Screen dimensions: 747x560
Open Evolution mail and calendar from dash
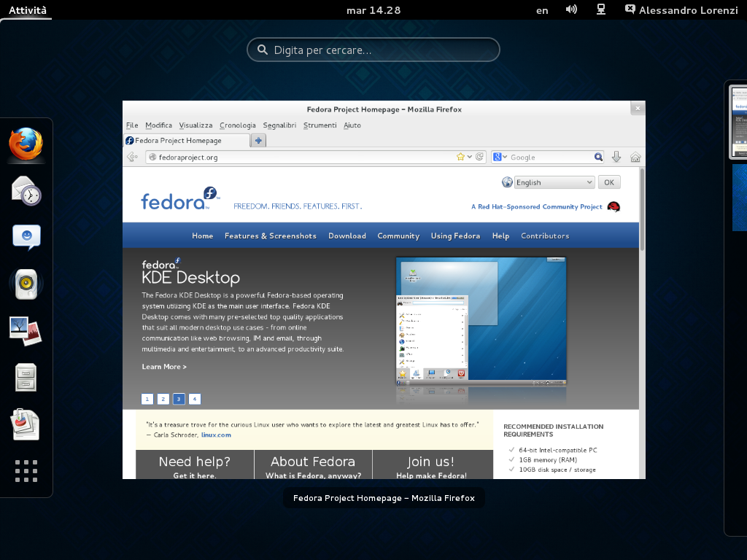pyautogui.click(x=26, y=190)
